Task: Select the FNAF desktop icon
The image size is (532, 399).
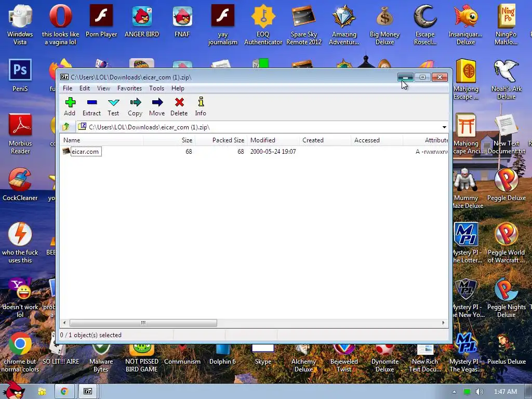Action: click(182, 21)
